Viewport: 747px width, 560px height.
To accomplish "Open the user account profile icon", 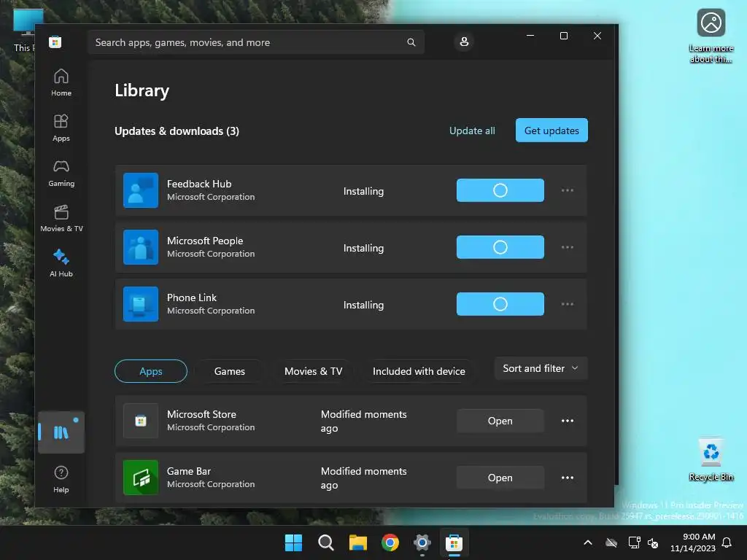I will [x=464, y=42].
